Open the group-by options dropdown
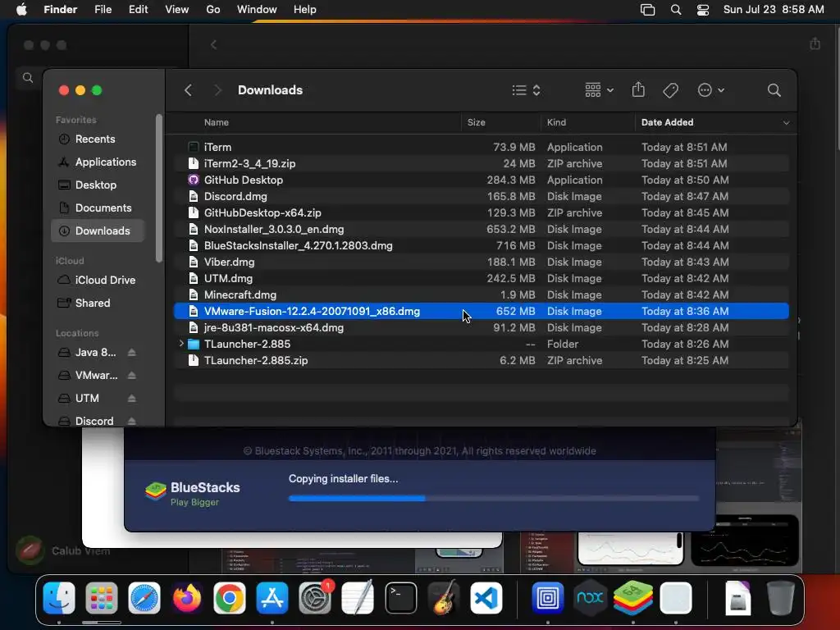Image resolution: width=840 pixels, height=630 pixels. (x=599, y=90)
